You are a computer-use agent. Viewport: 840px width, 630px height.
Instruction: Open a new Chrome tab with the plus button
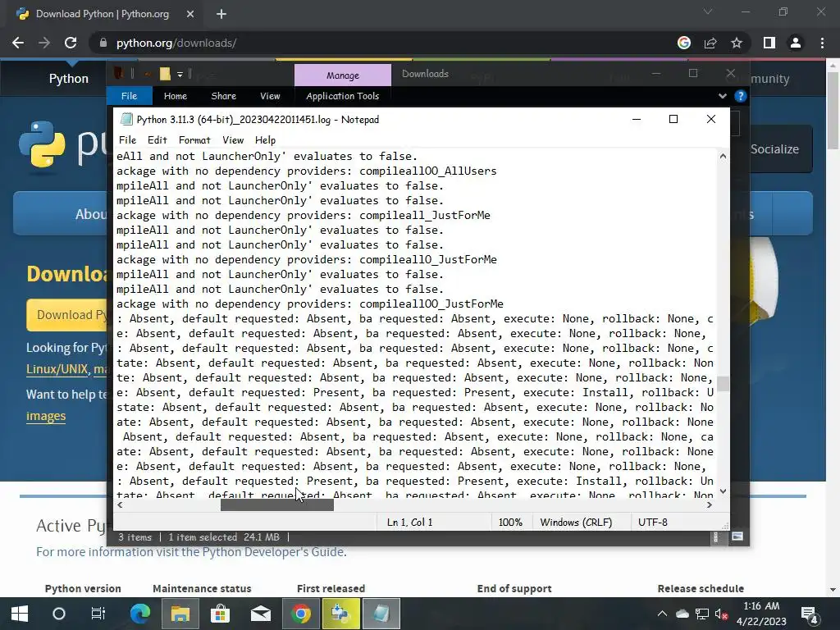pyautogui.click(x=221, y=14)
